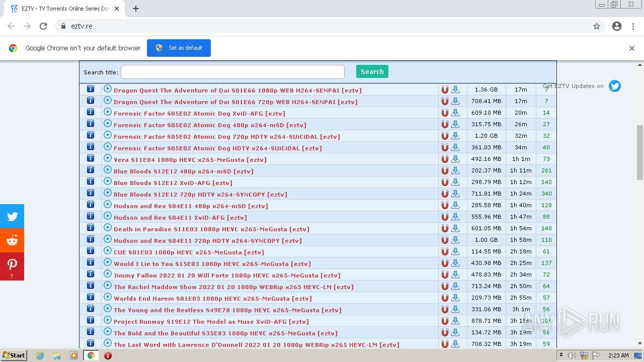Open new browser tab
This screenshot has width=644, height=362.
coord(136,9)
